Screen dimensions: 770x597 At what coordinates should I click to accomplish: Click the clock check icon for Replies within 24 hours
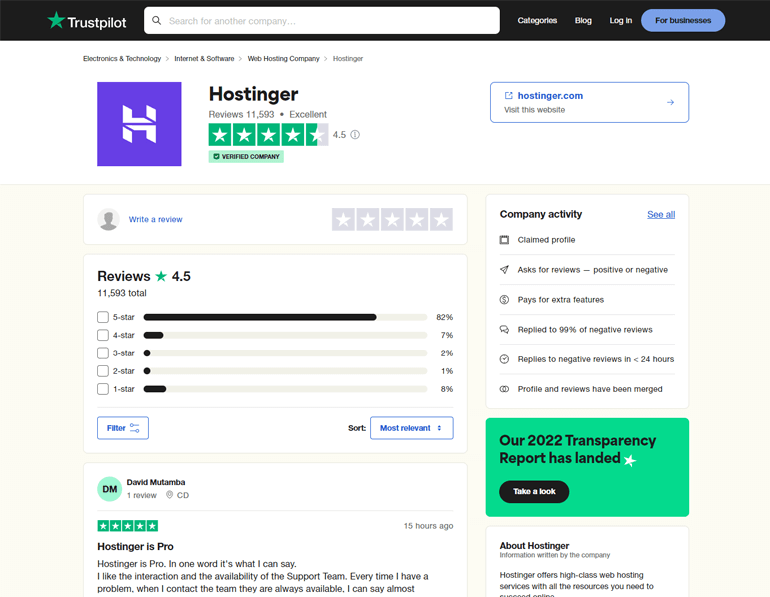pos(504,359)
